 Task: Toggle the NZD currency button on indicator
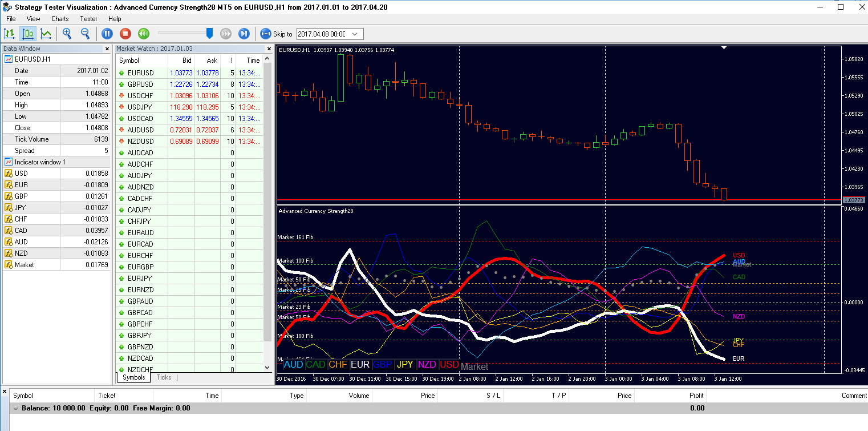pyautogui.click(x=427, y=364)
